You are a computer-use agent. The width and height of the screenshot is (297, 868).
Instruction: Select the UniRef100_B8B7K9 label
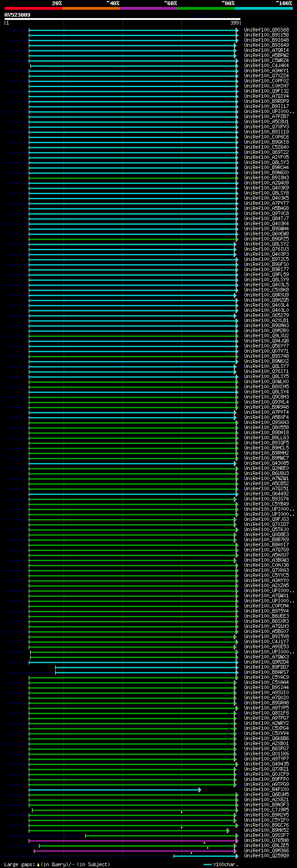click(x=266, y=540)
